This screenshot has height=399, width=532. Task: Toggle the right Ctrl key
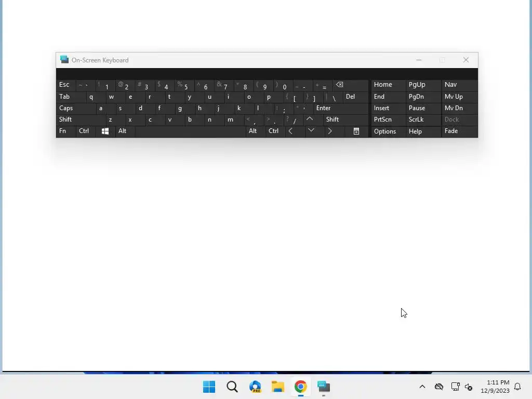click(x=275, y=131)
